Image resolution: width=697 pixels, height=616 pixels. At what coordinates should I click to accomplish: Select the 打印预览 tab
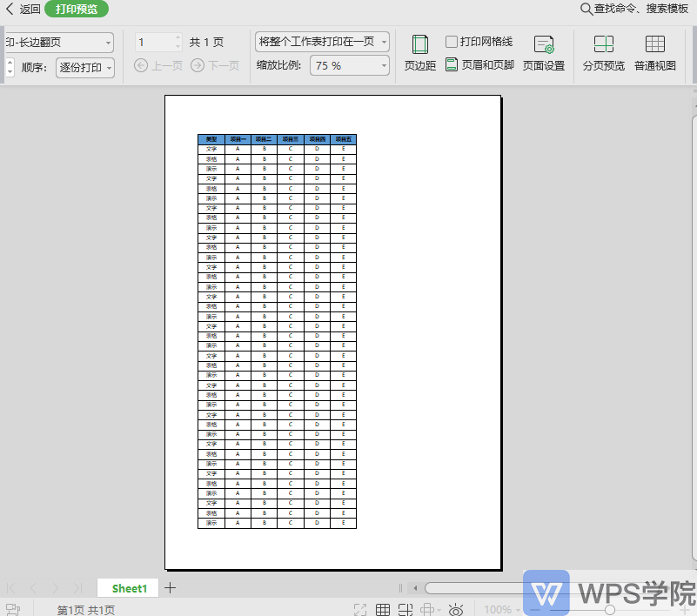[x=77, y=9]
